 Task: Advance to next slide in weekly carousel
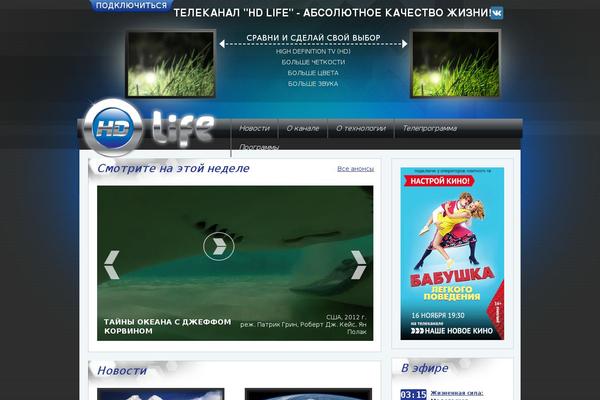click(359, 264)
